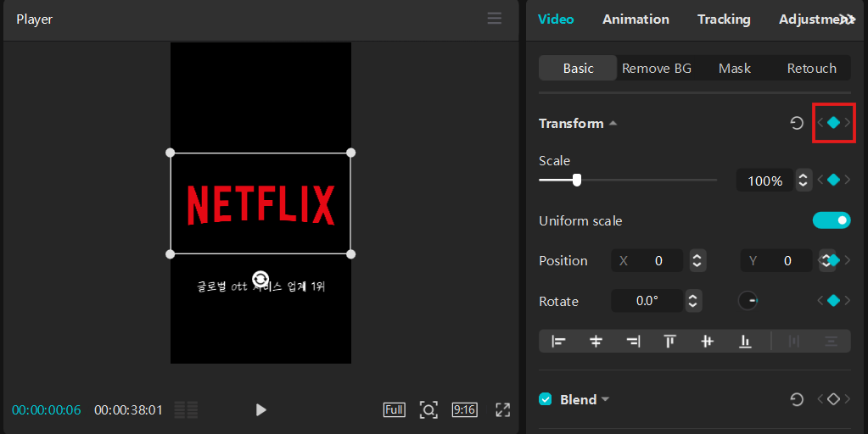Click the Position Y value field
The width and height of the screenshot is (868, 434).
[776, 260]
